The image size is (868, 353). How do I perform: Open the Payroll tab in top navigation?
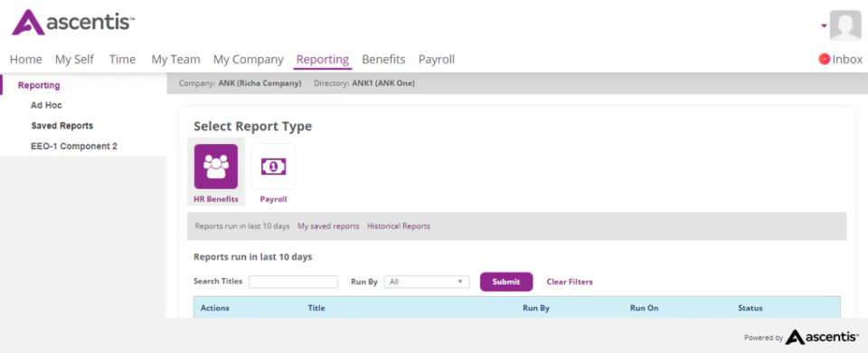tap(436, 60)
